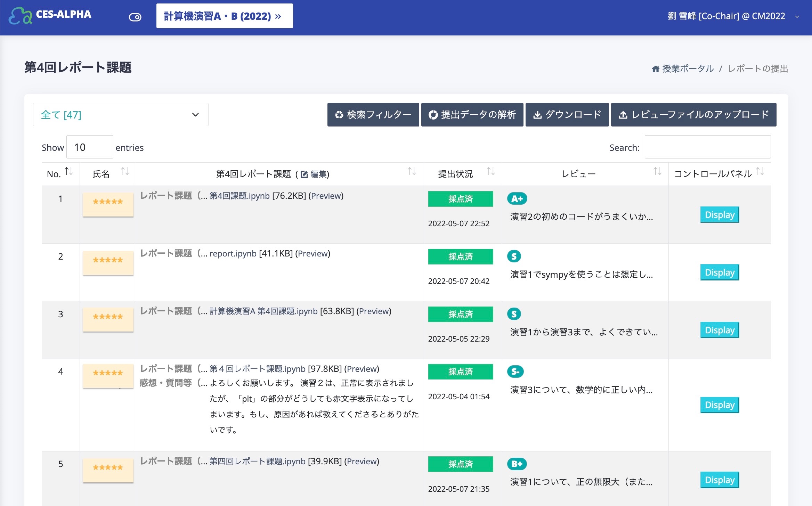Click the home icon beside 授業ポータル
Image resolution: width=812 pixels, height=506 pixels.
coord(655,69)
